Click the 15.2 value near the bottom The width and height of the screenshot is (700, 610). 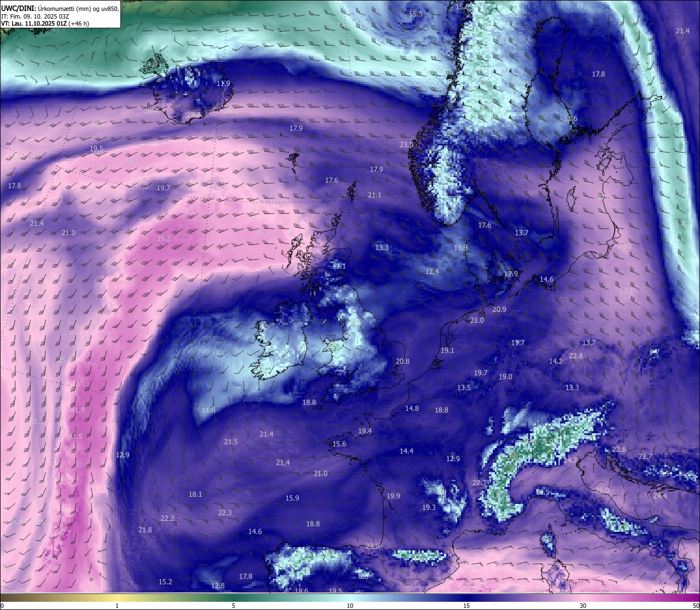tap(165, 582)
